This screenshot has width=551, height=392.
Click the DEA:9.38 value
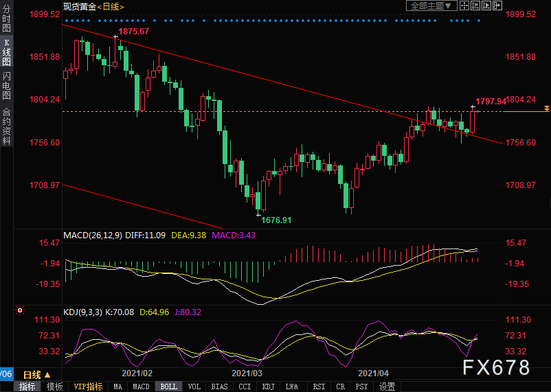tap(189, 235)
